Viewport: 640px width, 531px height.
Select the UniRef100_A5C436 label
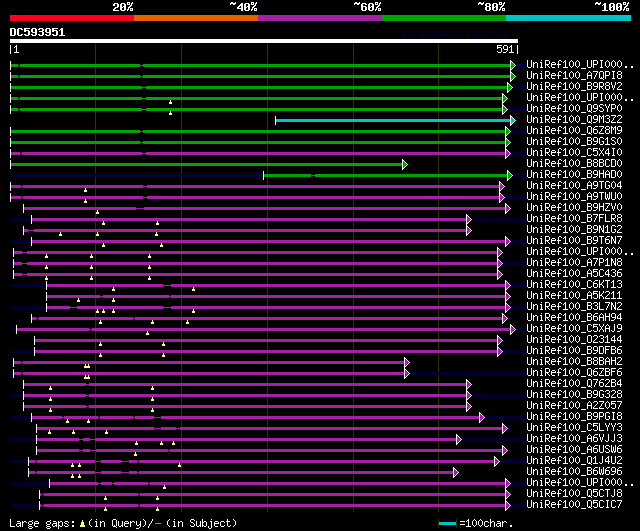pyautogui.click(x=574, y=274)
